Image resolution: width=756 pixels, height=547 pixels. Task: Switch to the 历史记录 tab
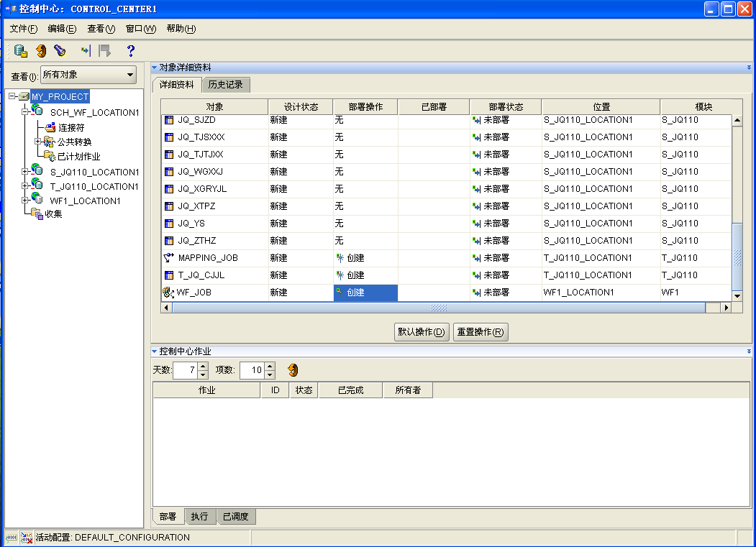click(x=226, y=85)
